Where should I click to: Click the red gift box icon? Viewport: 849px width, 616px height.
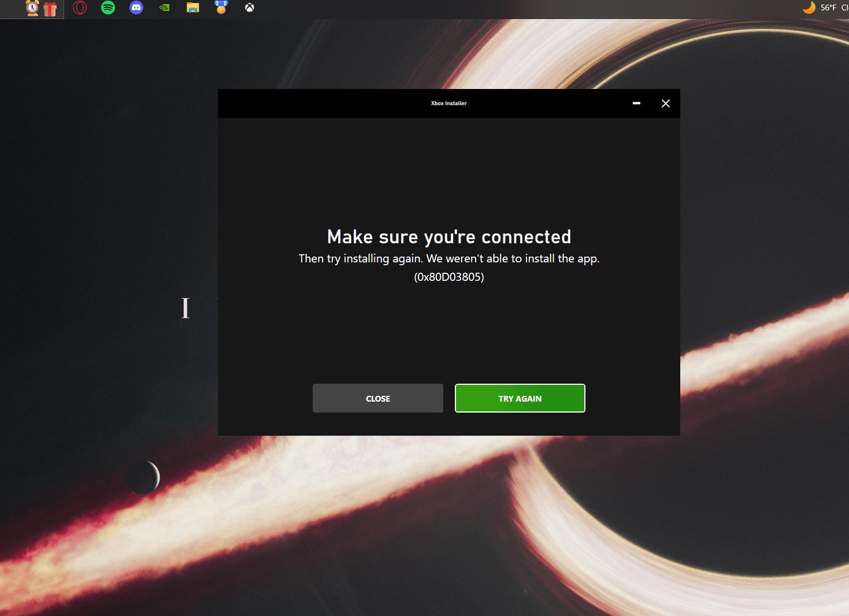pos(50,9)
